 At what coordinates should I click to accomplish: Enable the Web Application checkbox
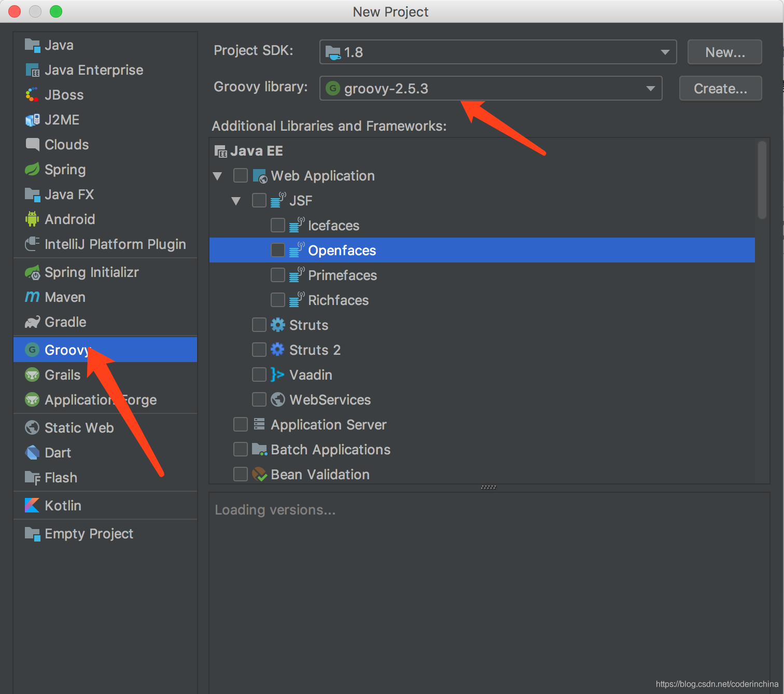(x=240, y=175)
